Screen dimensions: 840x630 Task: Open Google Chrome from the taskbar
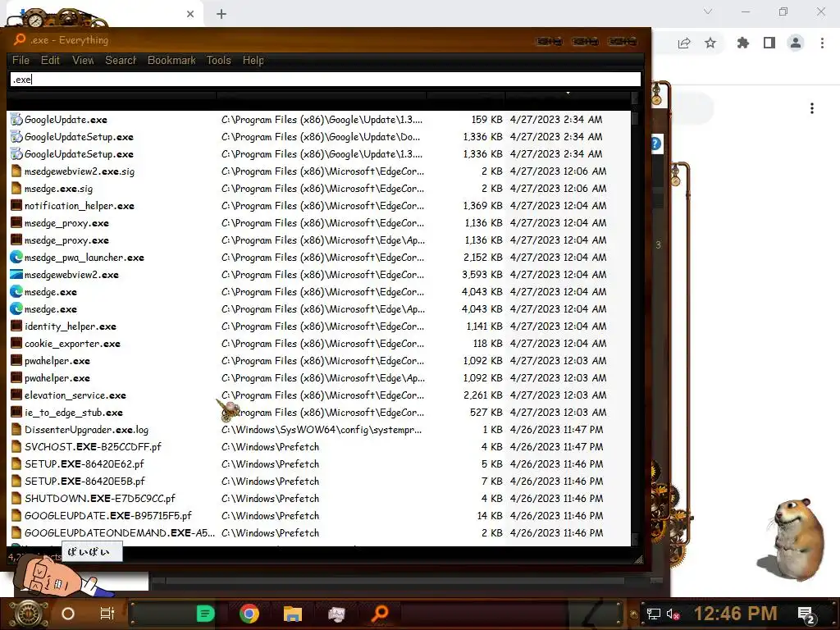click(249, 614)
